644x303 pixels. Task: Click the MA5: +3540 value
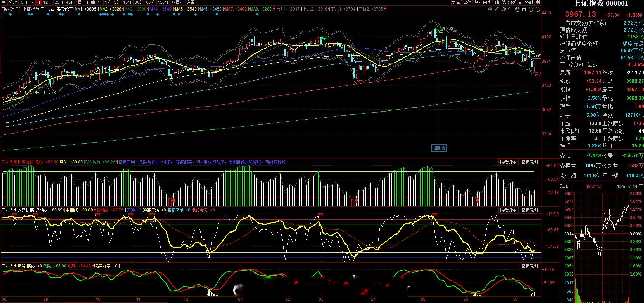186,9
